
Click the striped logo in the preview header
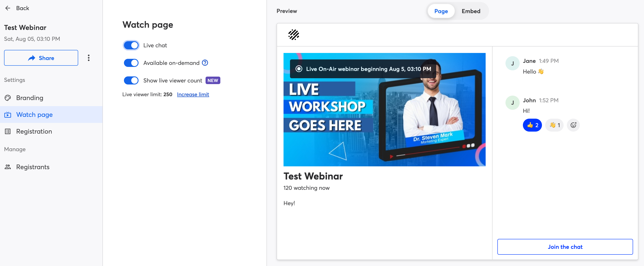pos(293,35)
